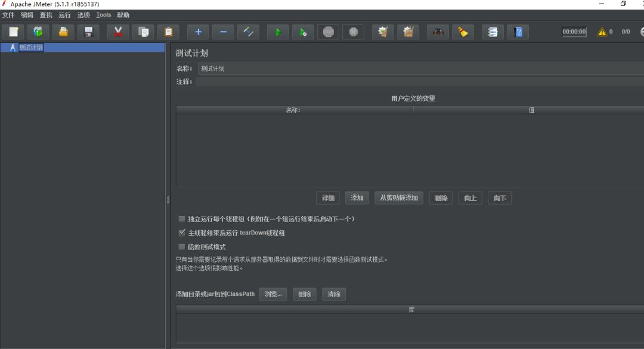Click the 详细 button
Viewport: 644px width, 349px height.
[328, 198]
